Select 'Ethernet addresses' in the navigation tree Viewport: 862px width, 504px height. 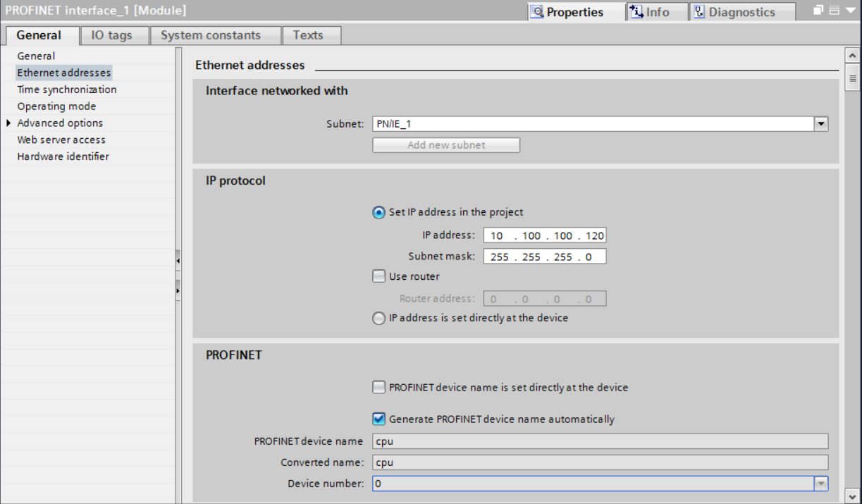[64, 73]
